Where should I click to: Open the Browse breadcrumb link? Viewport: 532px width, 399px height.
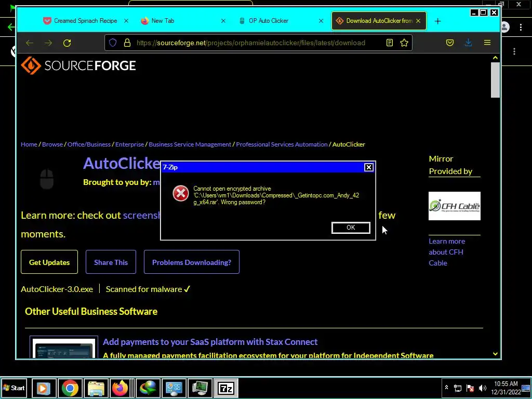52,144
